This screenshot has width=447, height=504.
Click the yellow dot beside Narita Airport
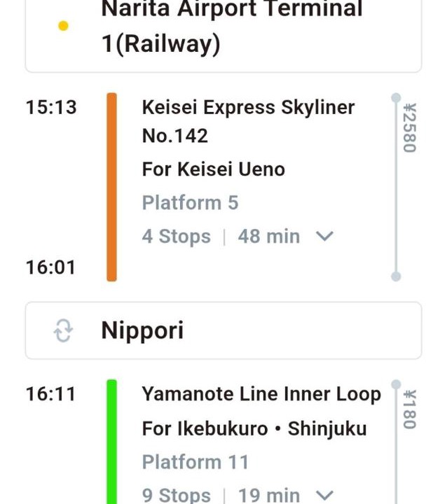63,27
